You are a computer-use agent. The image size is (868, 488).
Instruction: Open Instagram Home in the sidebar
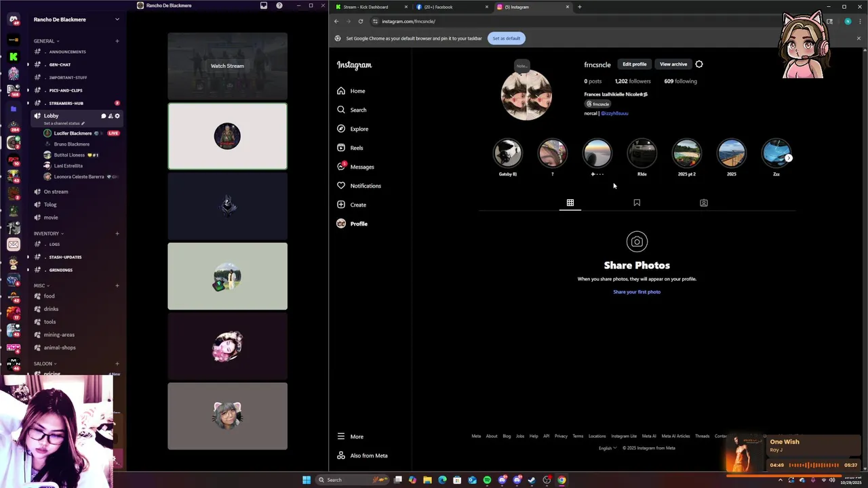[x=351, y=91]
